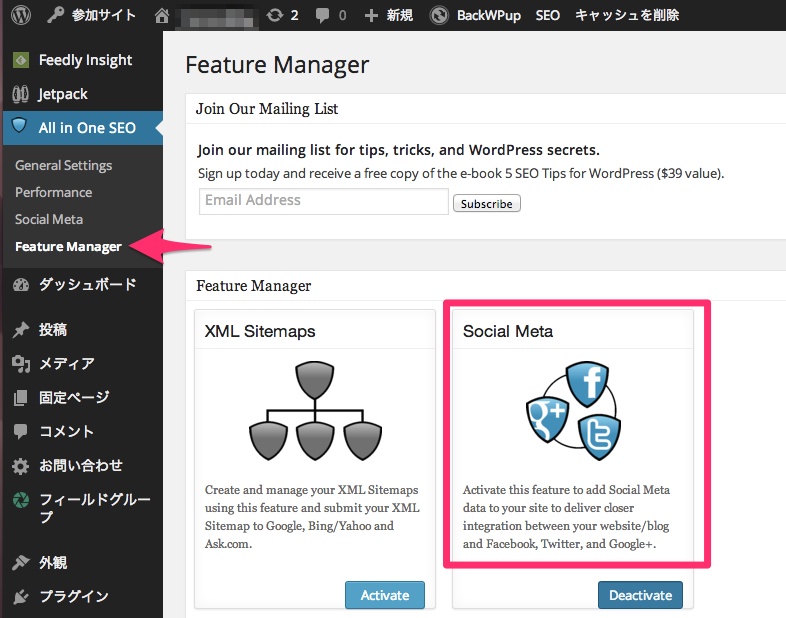Click the Social Meta card title
The width and height of the screenshot is (786, 618).
[508, 331]
